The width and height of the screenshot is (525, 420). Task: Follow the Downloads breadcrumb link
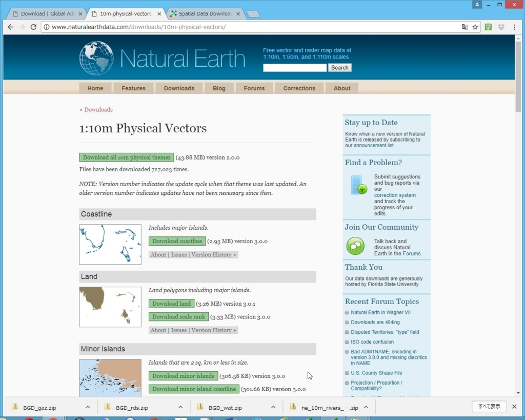(x=98, y=110)
